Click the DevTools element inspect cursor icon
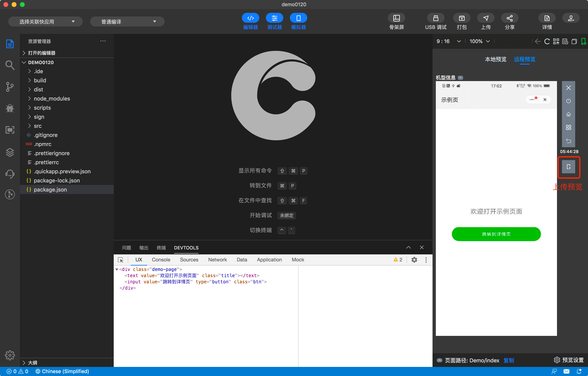This screenshot has height=376, width=588. pyautogui.click(x=120, y=260)
